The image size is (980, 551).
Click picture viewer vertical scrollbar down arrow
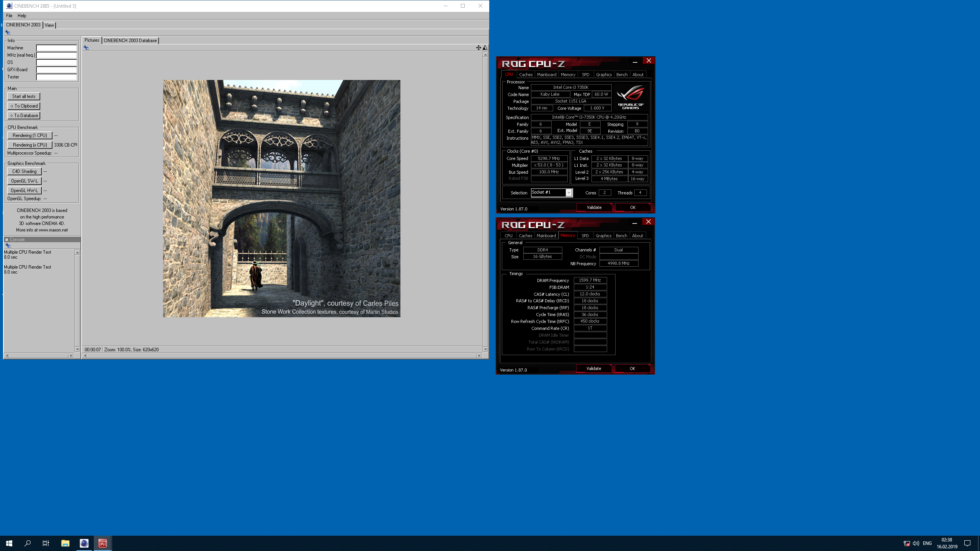coord(485,349)
